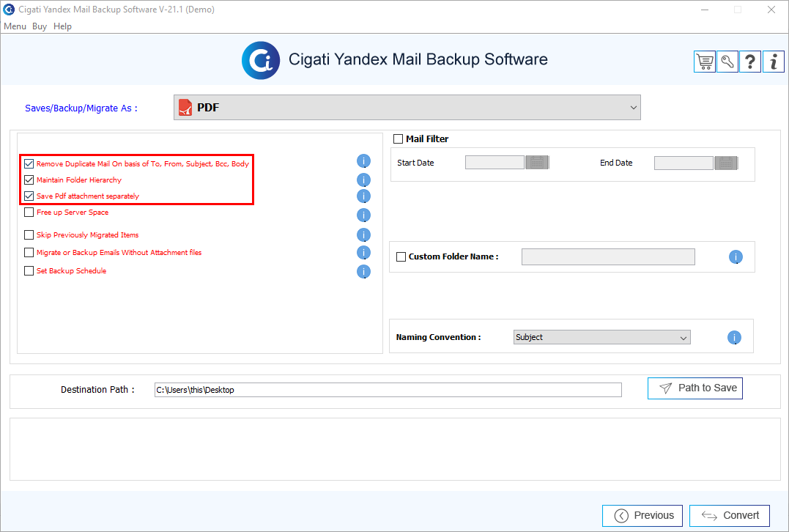Show info for Skip Previously Migrated Items
The height and width of the screenshot is (532, 789).
363,234
